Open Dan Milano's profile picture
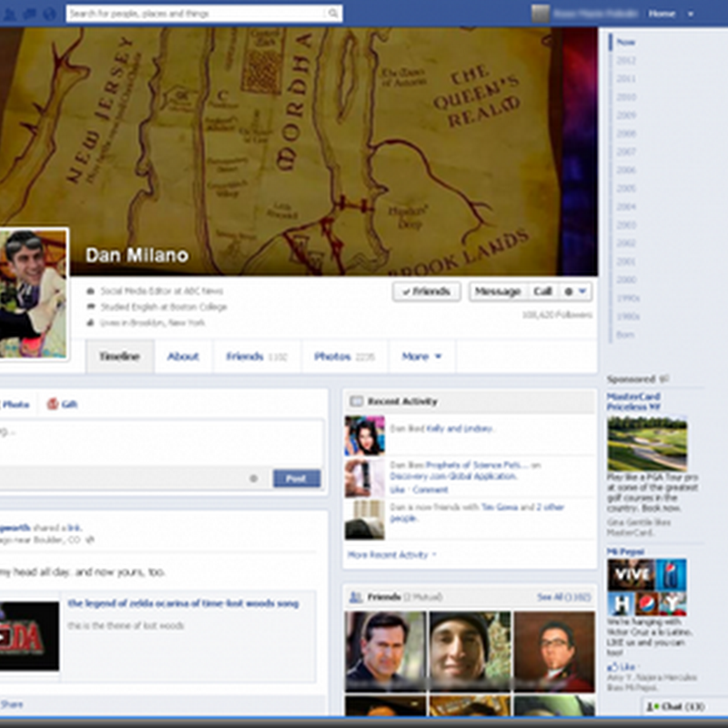This screenshot has height=728, width=728. 34,293
